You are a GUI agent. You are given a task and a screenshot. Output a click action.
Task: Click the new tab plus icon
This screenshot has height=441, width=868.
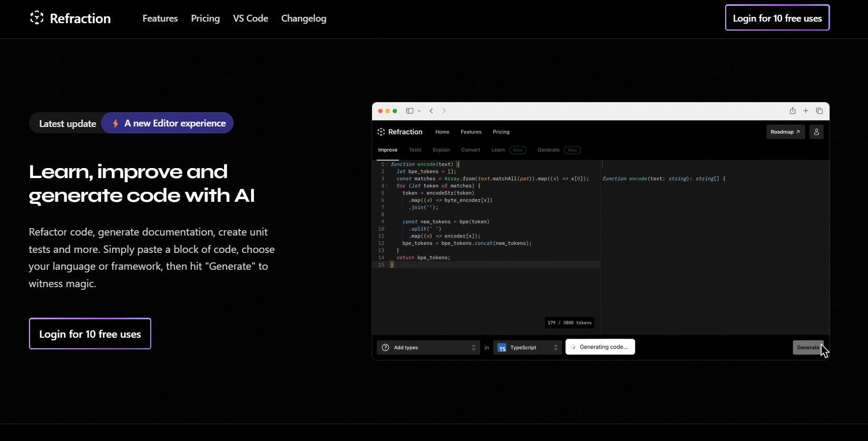click(x=805, y=111)
